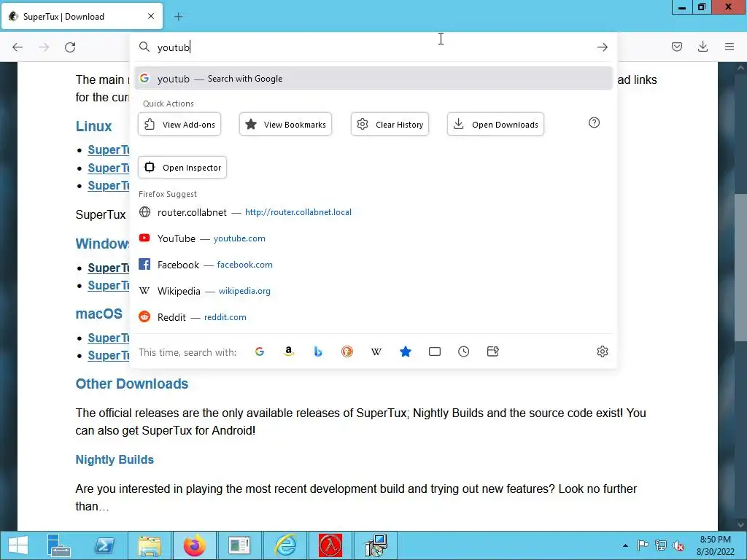
Task: Open the Firefox application menu
Action: [x=729, y=47]
